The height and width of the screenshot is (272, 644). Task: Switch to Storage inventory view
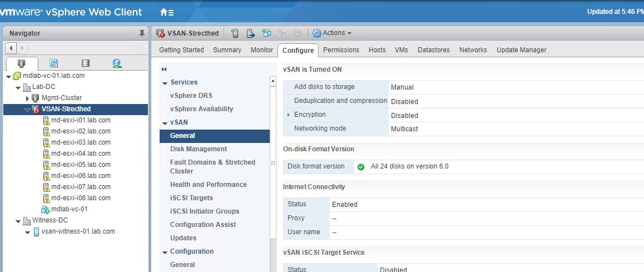pos(86,63)
